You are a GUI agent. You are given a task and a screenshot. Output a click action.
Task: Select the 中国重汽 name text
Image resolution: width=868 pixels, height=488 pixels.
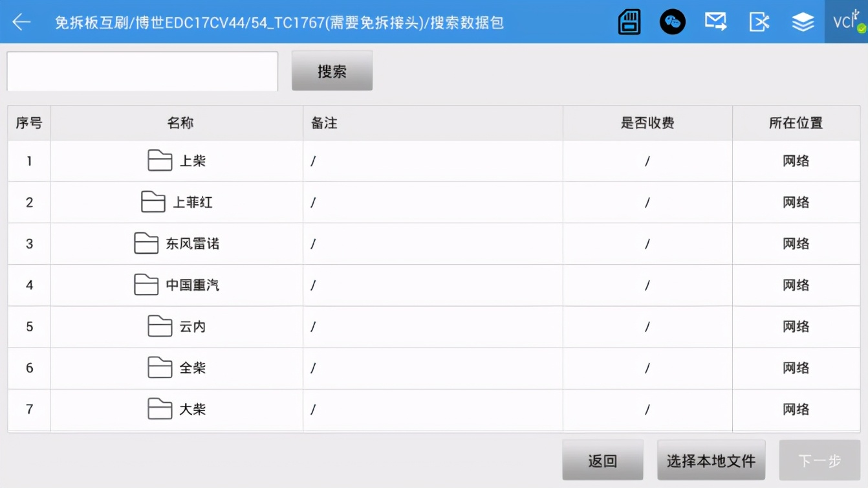click(x=193, y=285)
